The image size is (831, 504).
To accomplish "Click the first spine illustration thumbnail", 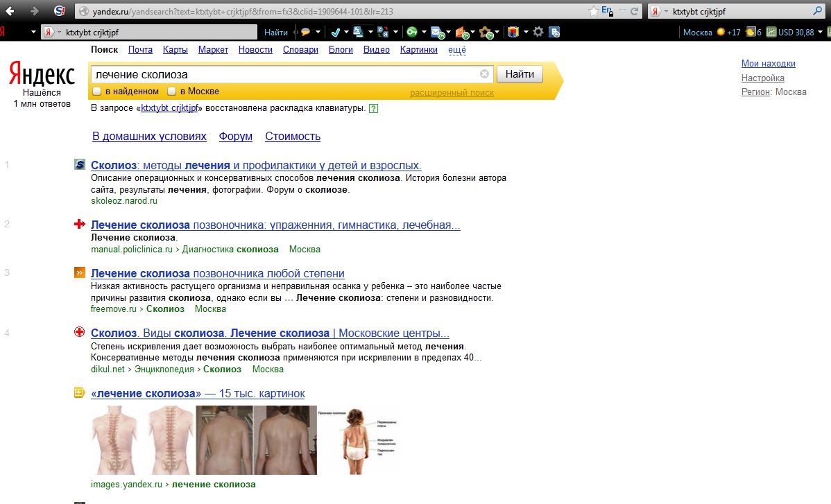I will coord(114,440).
